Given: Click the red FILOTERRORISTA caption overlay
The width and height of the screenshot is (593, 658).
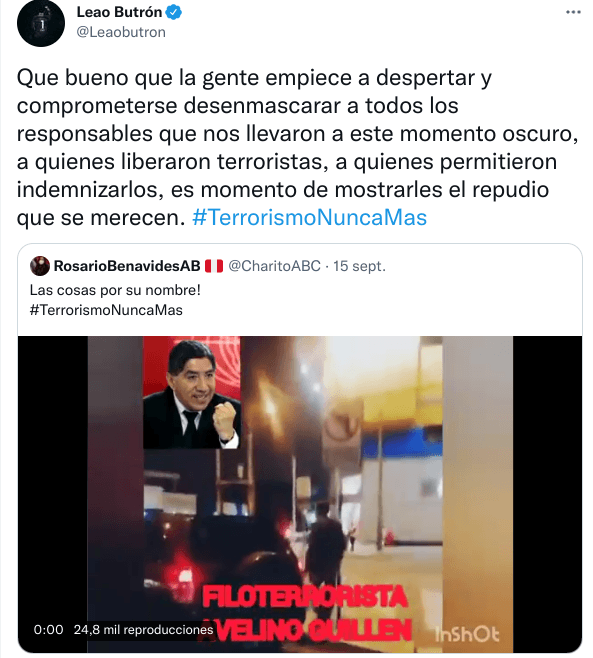Looking at the screenshot, I should 305,598.
